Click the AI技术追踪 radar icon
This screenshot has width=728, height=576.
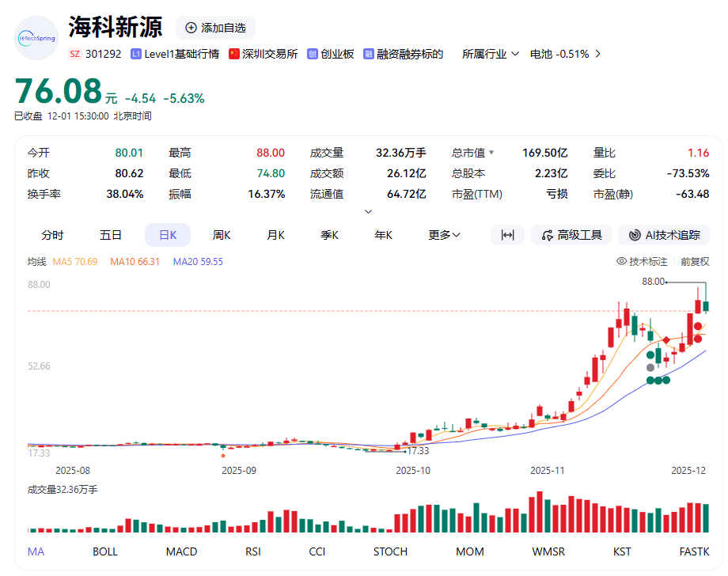(x=635, y=235)
